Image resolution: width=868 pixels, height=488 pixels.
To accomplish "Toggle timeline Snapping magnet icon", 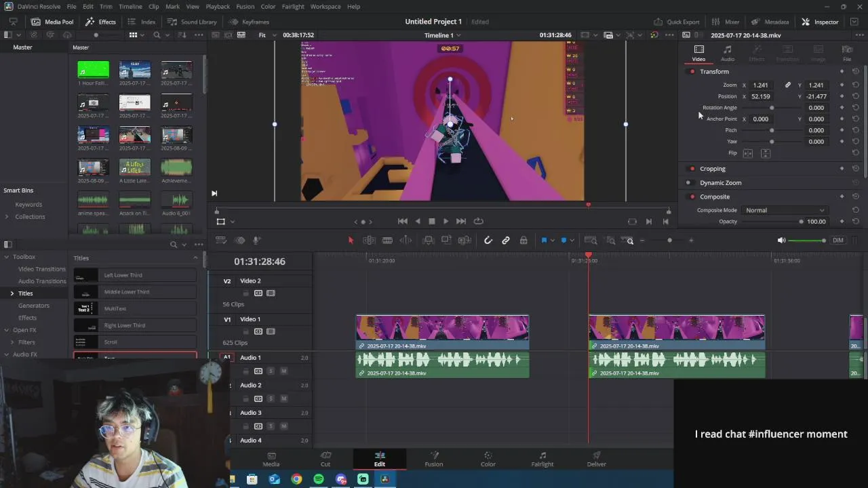I will pyautogui.click(x=488, y=241).
